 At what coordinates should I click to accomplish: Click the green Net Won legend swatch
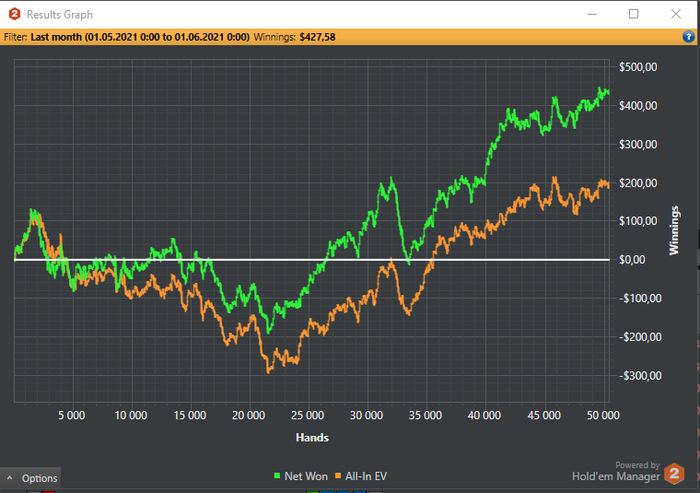pyautogui.click(x=277, y=476)
